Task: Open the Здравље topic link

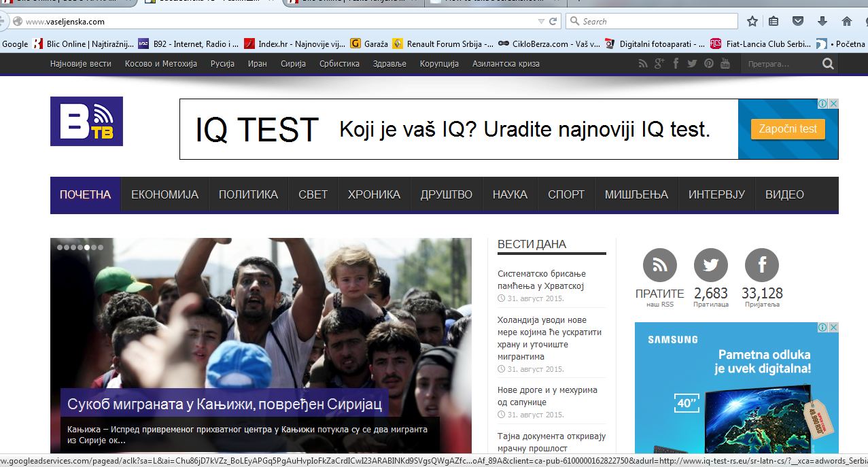Action: click(x=389, y=64)
